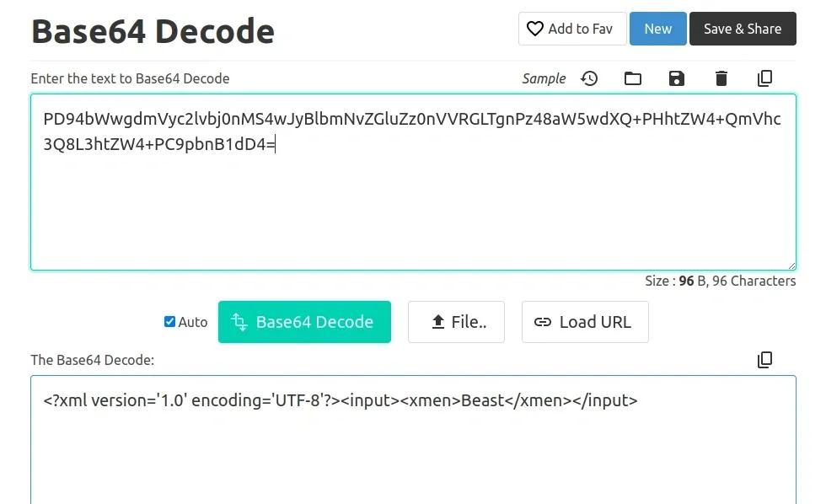Viewport: 826px width, 504px height.
Task: Run the green Base64 Decode button
Action: [304, 322]
